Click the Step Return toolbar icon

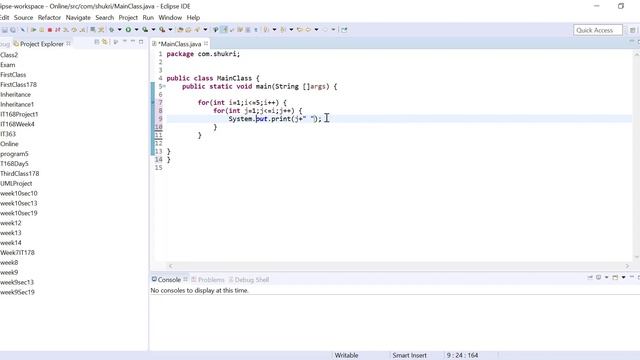click(82, 30)
